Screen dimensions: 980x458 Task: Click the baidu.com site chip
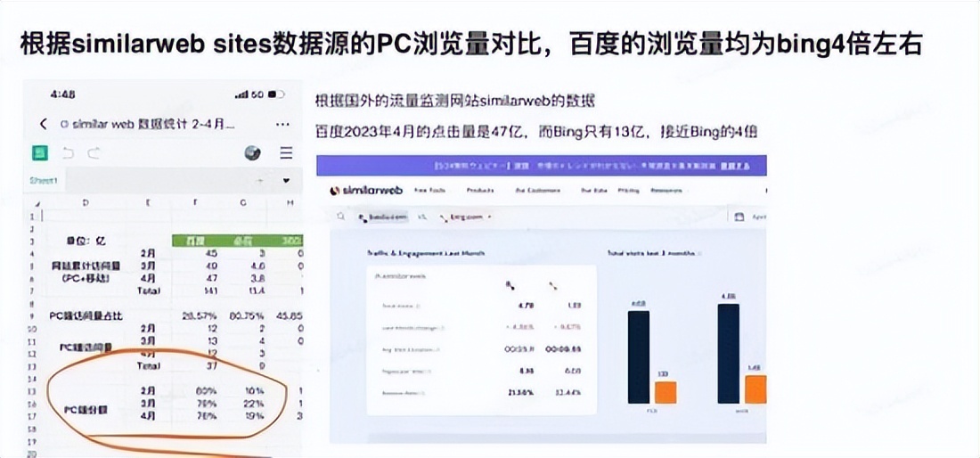[382, 217]
